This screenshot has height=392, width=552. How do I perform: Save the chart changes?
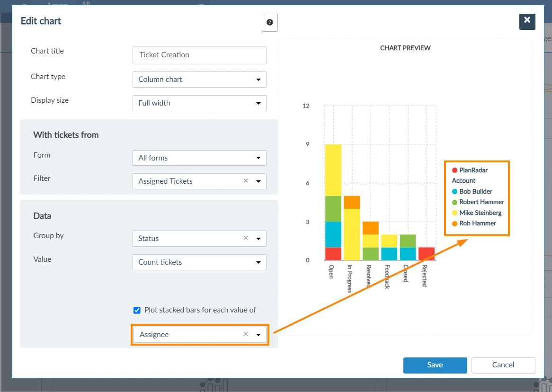(435, 365)
